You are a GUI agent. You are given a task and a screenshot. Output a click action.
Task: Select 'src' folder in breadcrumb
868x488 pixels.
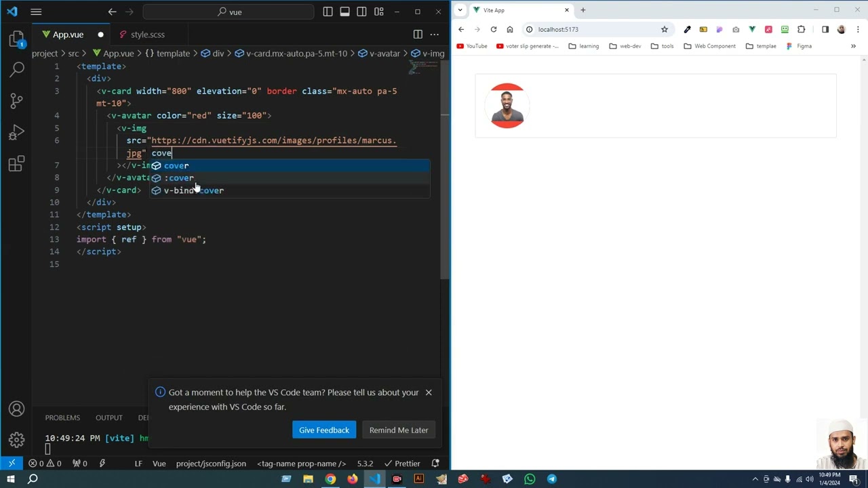click(73, 54)
